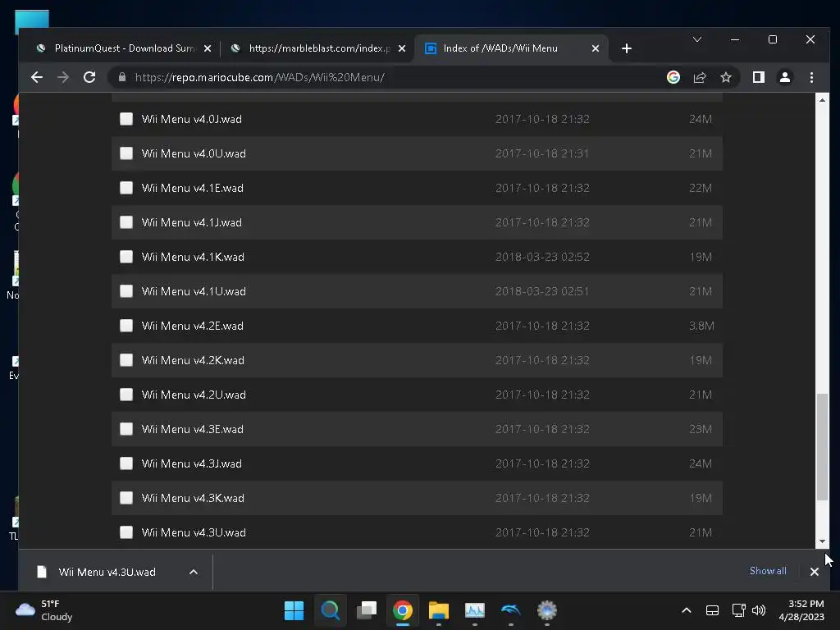Close the marbleblast.com tab

(x=402, y=48)
